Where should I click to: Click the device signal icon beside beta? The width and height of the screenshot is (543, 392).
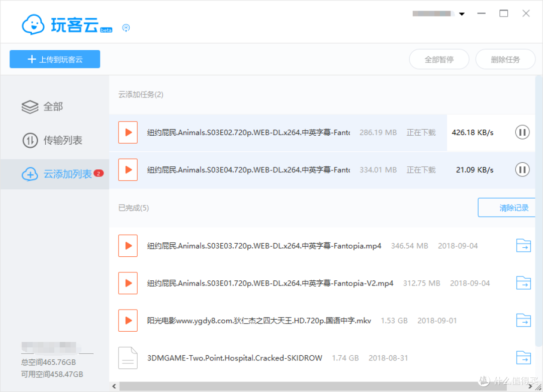126,28
